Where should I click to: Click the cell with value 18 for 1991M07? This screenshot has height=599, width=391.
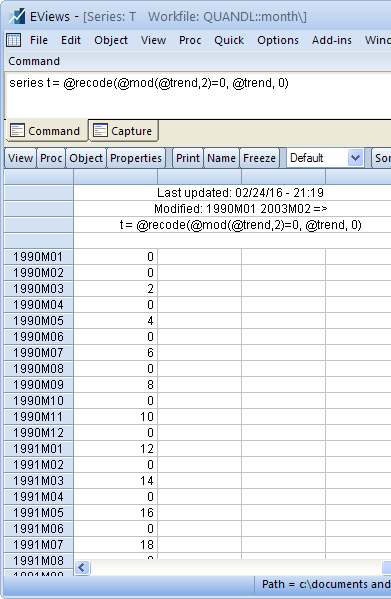[x=116, y=545]
